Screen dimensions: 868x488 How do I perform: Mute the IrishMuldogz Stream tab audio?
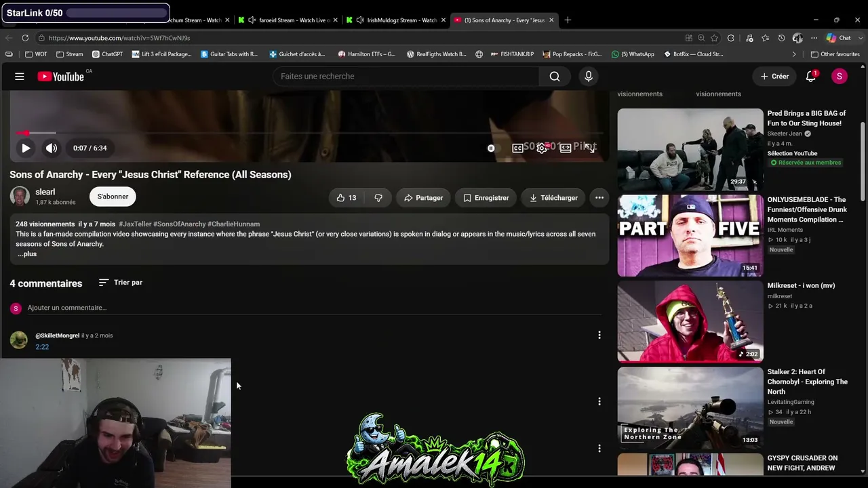point(360,20)
